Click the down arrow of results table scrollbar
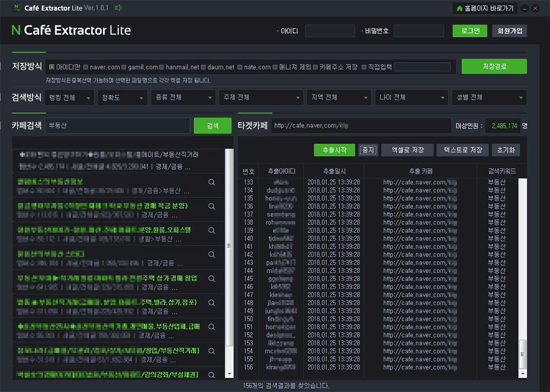550x392 pixels. (x=522, y=374)
